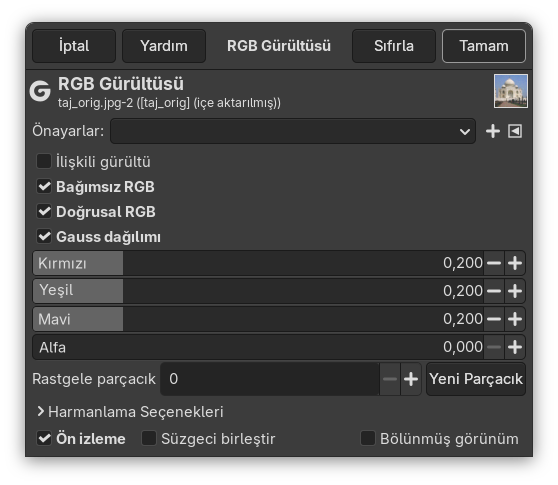Decrease Mavi value with minus
Screen dimensions: 558x485
[494, 319]
